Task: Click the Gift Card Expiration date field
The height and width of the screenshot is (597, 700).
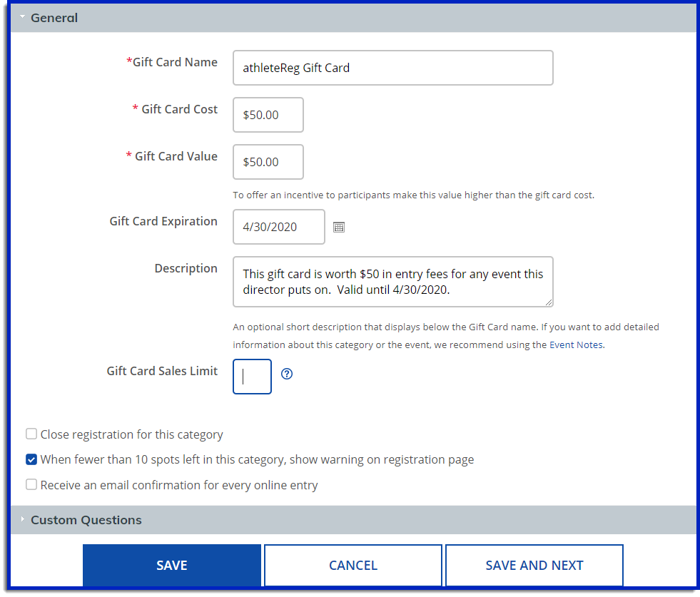Action: click(278, 227)
